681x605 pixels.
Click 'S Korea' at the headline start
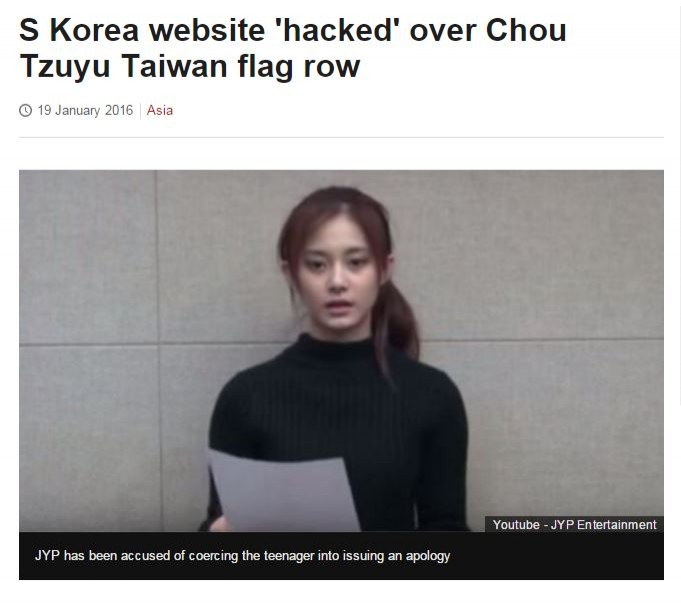pyautogui.click(x=79, y=30)
